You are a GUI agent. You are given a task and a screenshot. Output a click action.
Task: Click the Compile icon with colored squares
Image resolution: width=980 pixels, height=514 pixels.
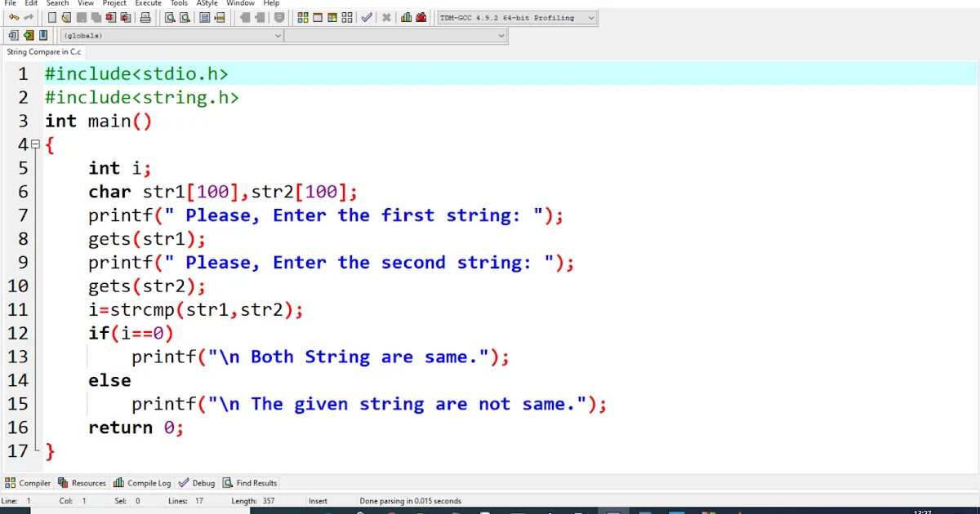pyautogui.click(x=303, y=17)
